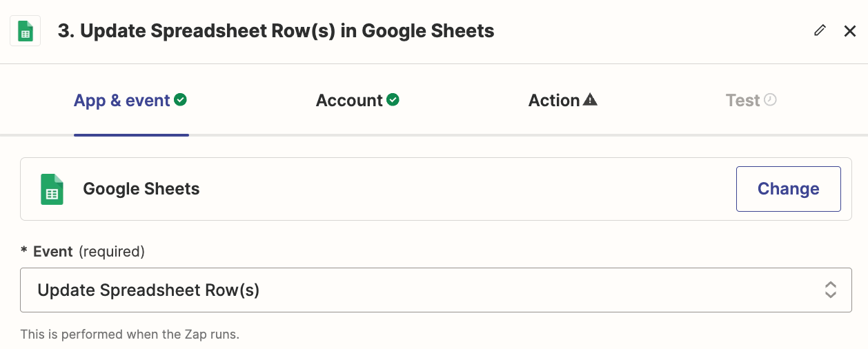Go to the Action tab
The height and width of the screenshot is (349, 868).
click(554, 101)
